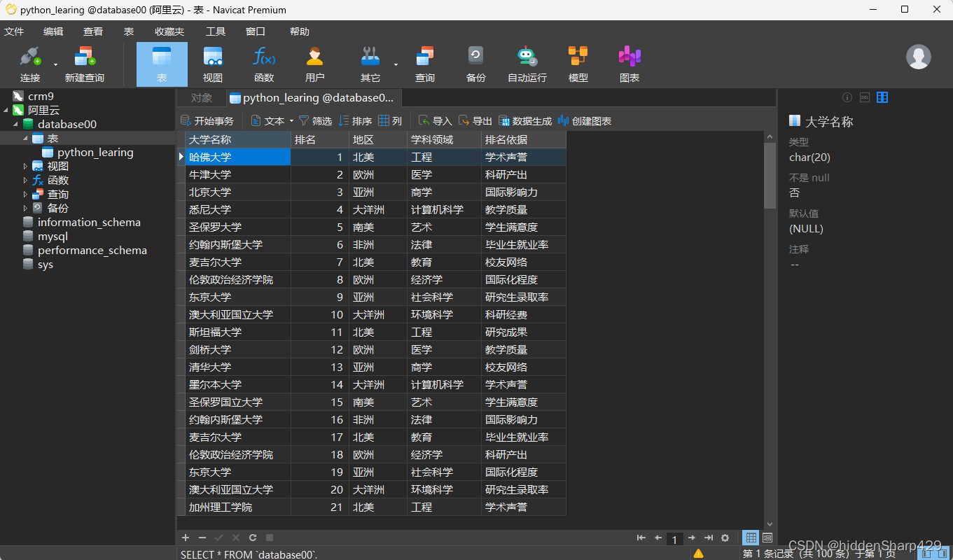Go to the last page of records
The width and height of the screenshot is (953, 560).
click(x=709, y=538)
